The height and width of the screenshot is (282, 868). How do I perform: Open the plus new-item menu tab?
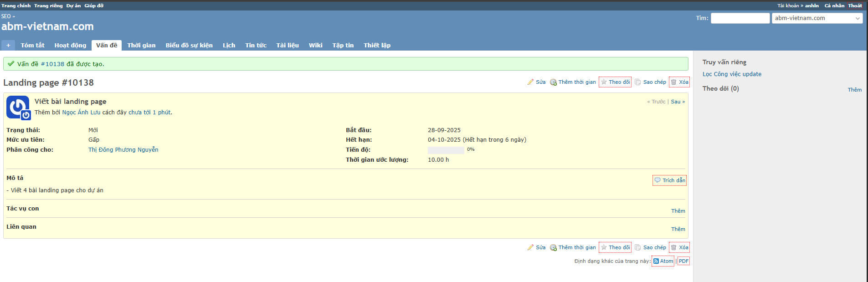[x=8, y=45]
